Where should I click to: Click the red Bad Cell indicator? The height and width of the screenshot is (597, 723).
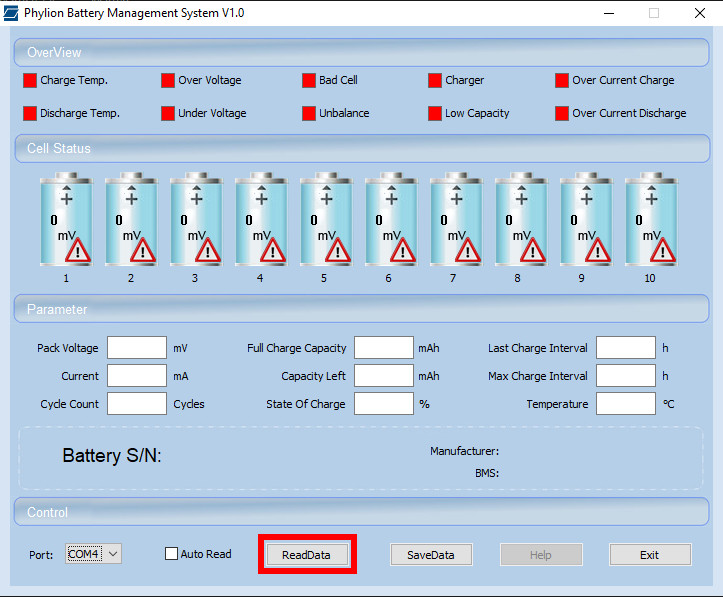tap(309, 80)
